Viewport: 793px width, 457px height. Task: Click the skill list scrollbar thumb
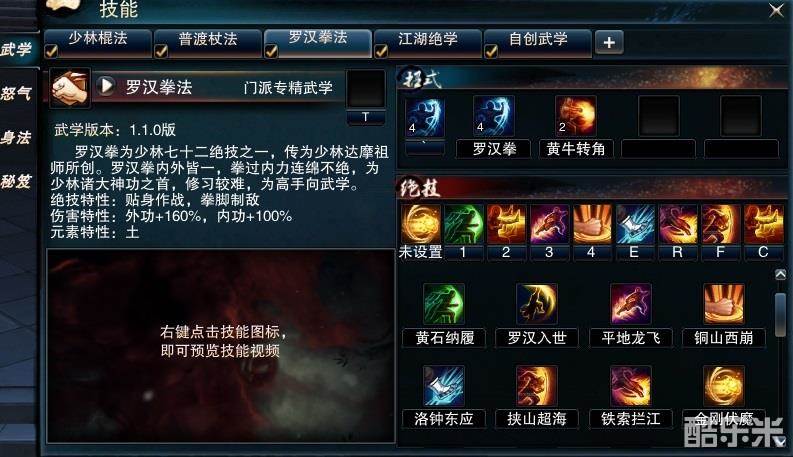[780, 314]
